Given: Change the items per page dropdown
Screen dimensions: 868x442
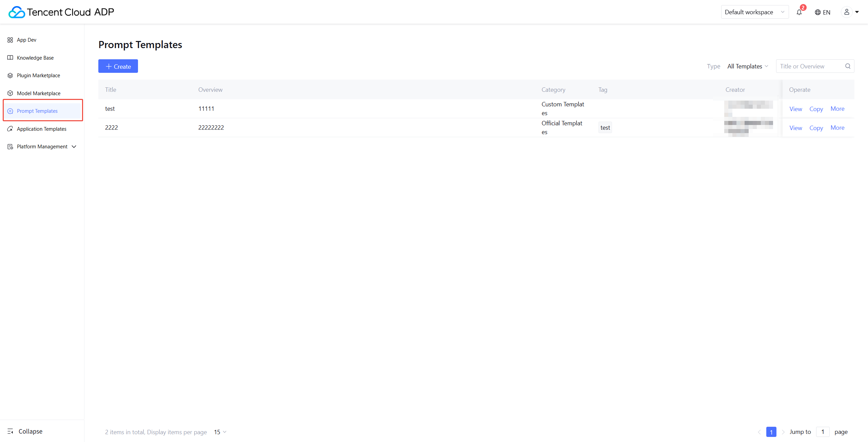Looking at the screenshot, I should pos(220,432).
